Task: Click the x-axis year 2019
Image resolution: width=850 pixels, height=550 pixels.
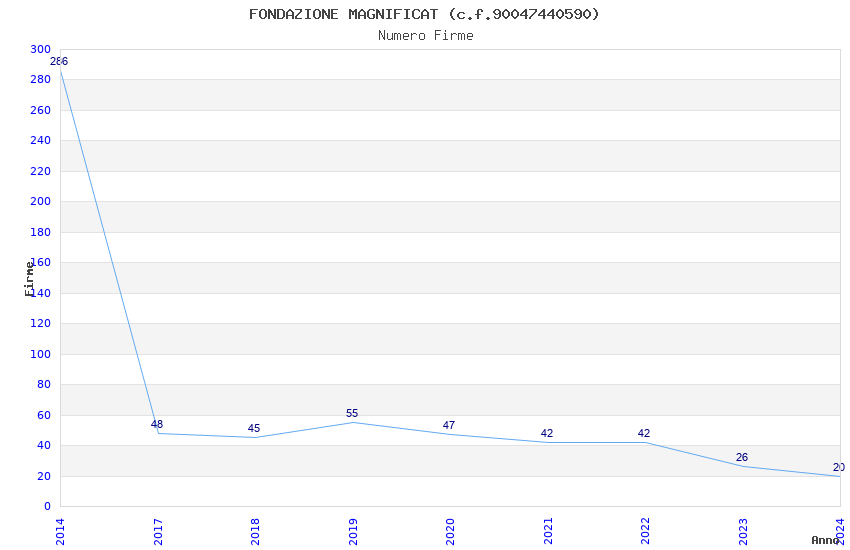Action: pyautogui.click(x=353, y=532)
